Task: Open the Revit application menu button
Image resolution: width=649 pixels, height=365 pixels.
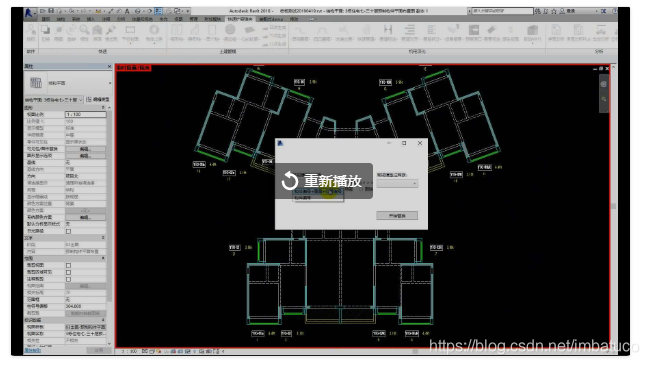Action: [x=29, y=13]
